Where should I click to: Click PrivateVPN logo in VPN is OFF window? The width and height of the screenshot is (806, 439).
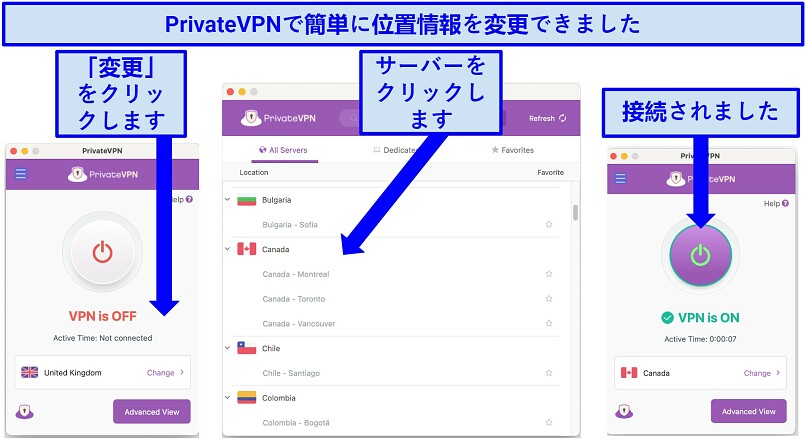103,174
